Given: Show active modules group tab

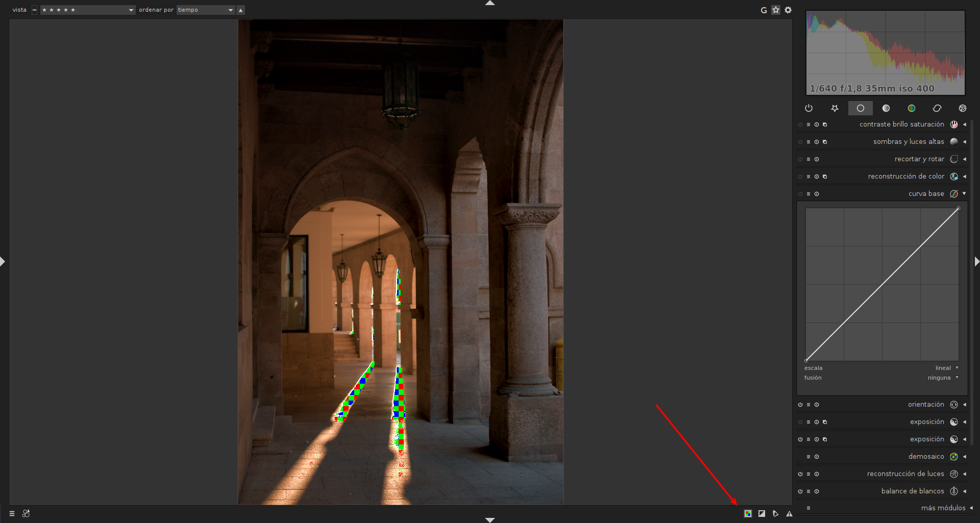Looking at the screenshot, I should (808, 108).
